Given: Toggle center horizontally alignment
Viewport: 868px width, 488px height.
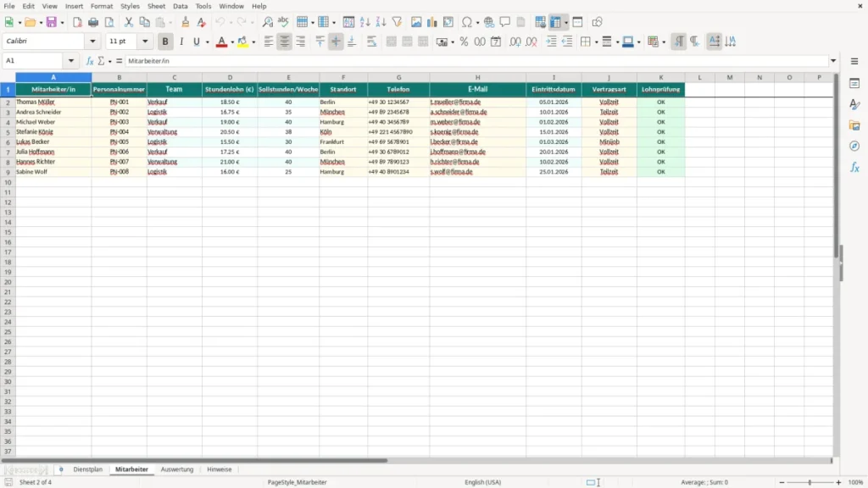Looking at the screenshot, I should [285, 42].
